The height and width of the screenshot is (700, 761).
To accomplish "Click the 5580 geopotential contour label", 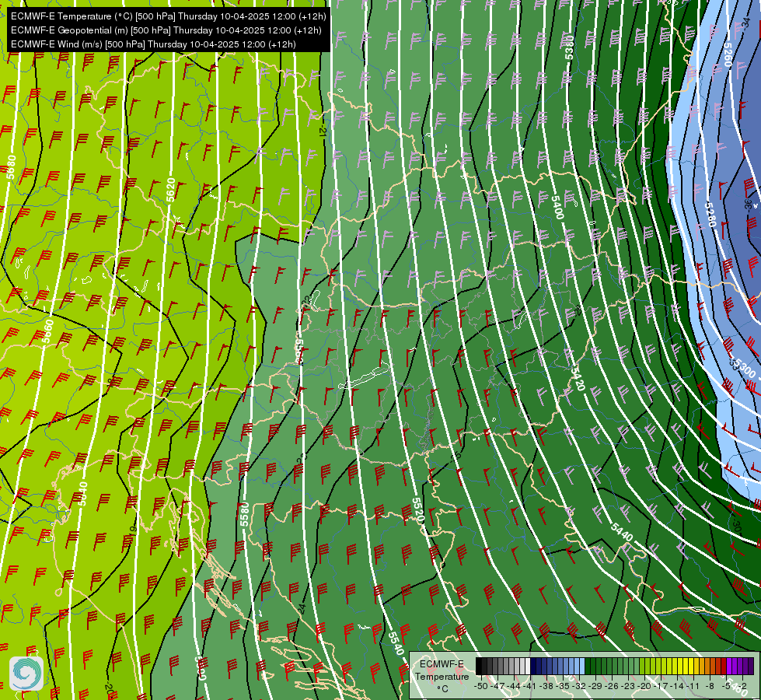I will point(245,514).
